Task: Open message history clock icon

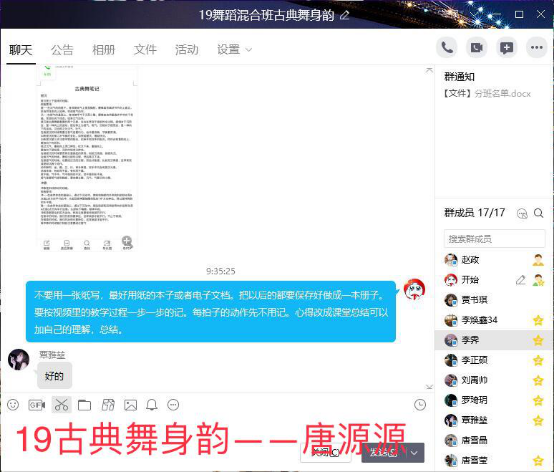Action: pos(420,405)
